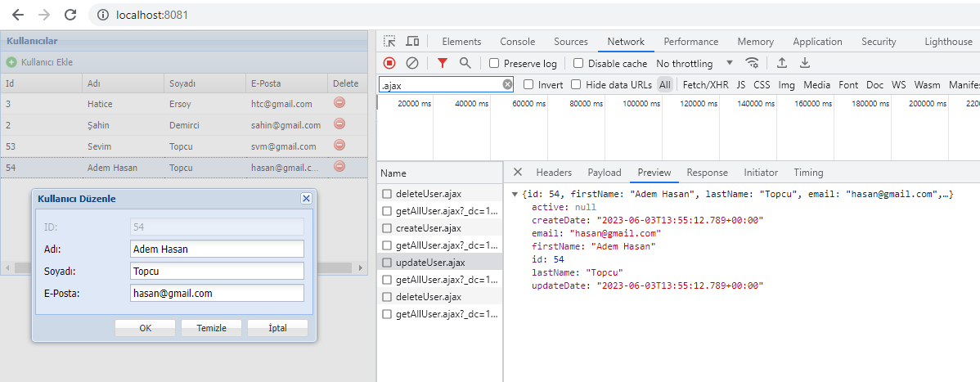Select the second deleteUser.ajax request
The image size is (980, 382).
(x=440, y=296)
